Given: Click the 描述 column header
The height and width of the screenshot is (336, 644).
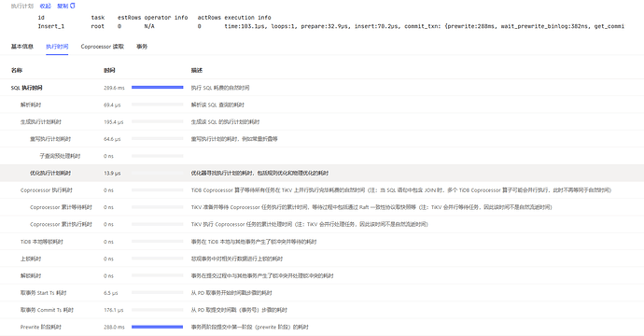Looking at the screenshot, I should coord(197,70).
